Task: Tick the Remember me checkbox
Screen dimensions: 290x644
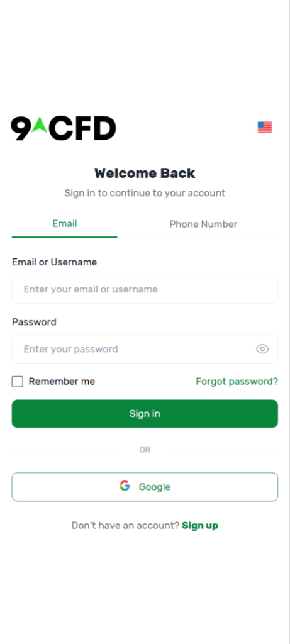Action: pos(17,382)
